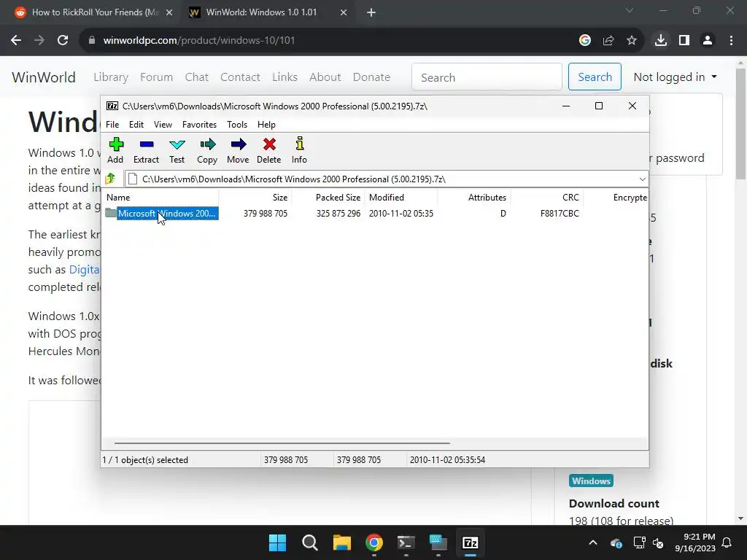Open the WinWorld Donate link

click(371, 77)
